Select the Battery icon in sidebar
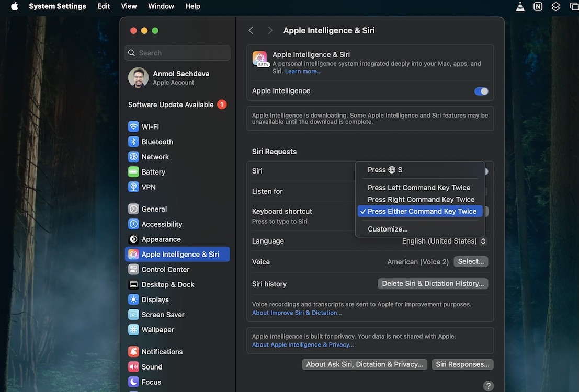The image size is (579, 392). [133, 172]
